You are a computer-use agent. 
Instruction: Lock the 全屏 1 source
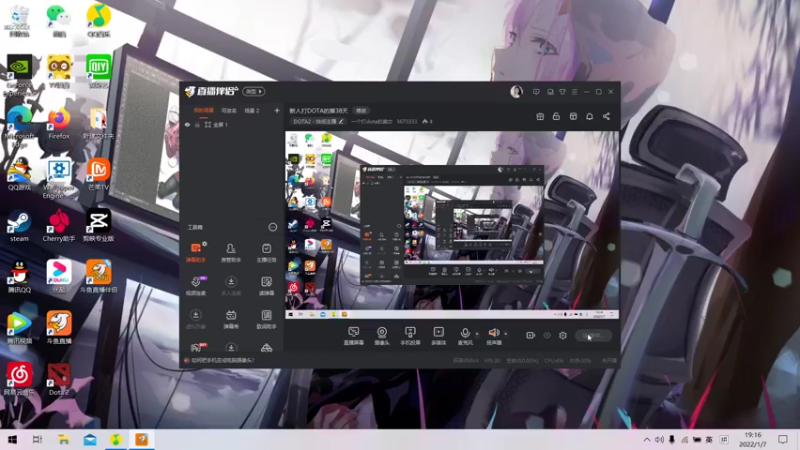(197, 124)
